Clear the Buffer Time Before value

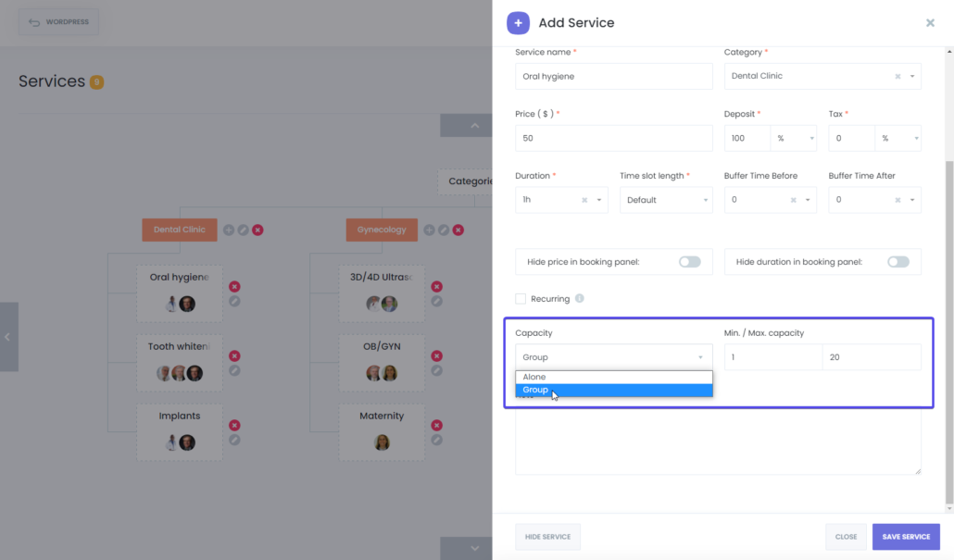(793, 200)
